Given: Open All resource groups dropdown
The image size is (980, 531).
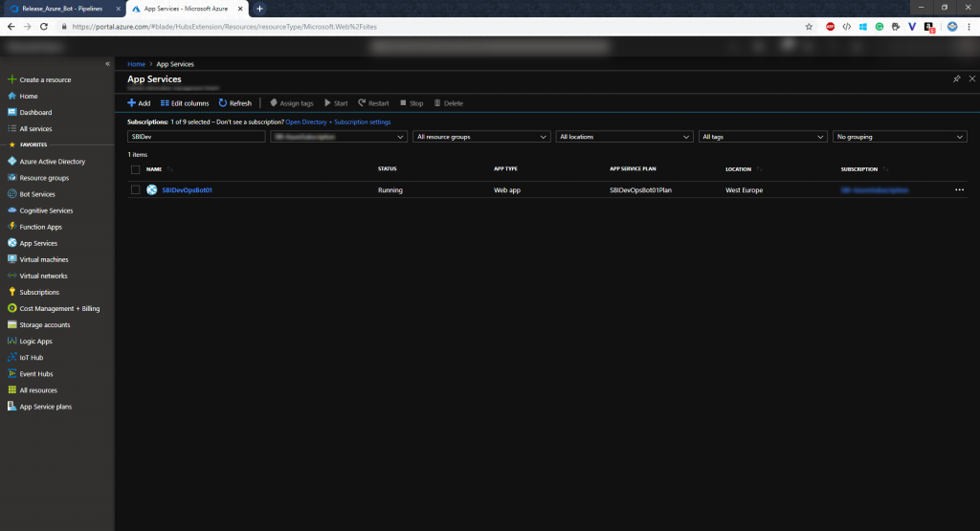Looking at the screenshot, I should coord(481,137).
